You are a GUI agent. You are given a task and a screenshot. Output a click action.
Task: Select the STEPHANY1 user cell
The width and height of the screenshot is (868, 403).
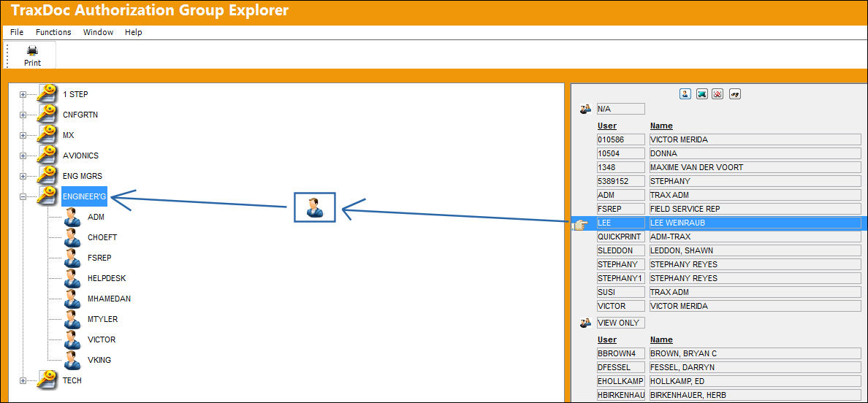(620, 278)
